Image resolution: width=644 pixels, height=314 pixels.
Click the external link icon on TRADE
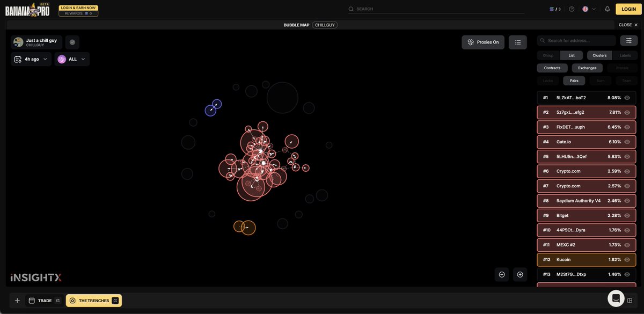(x=58, y=301)
